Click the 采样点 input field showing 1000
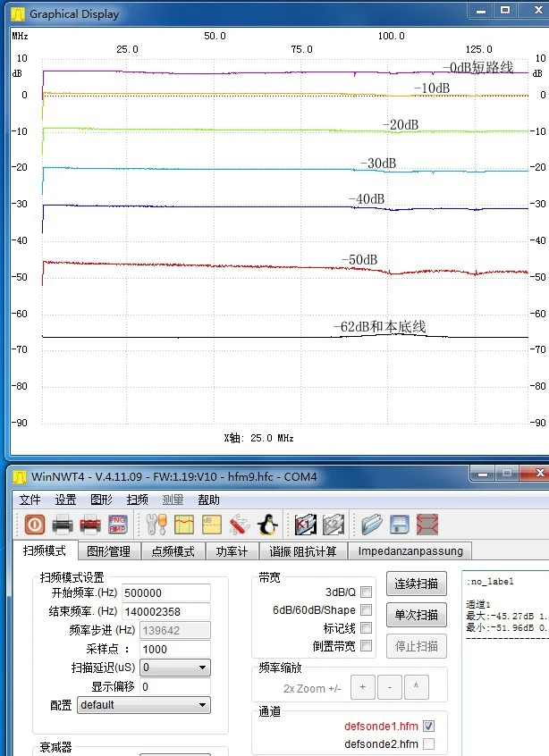549x756 pixels. click(175, 649)
